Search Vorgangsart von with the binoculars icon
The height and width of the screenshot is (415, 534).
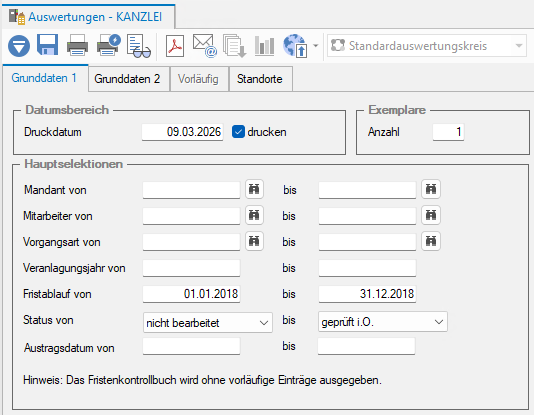(x=254, y=241)
